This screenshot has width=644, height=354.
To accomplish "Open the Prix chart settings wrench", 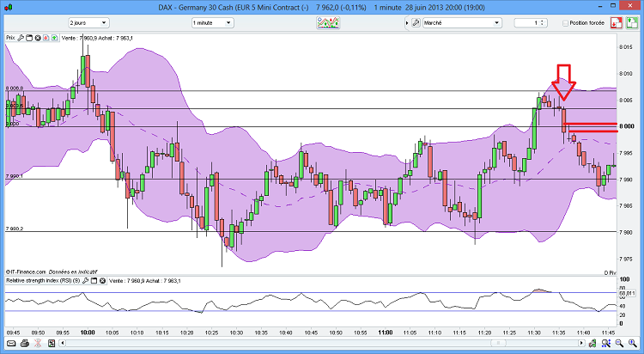I will [21, 38].
